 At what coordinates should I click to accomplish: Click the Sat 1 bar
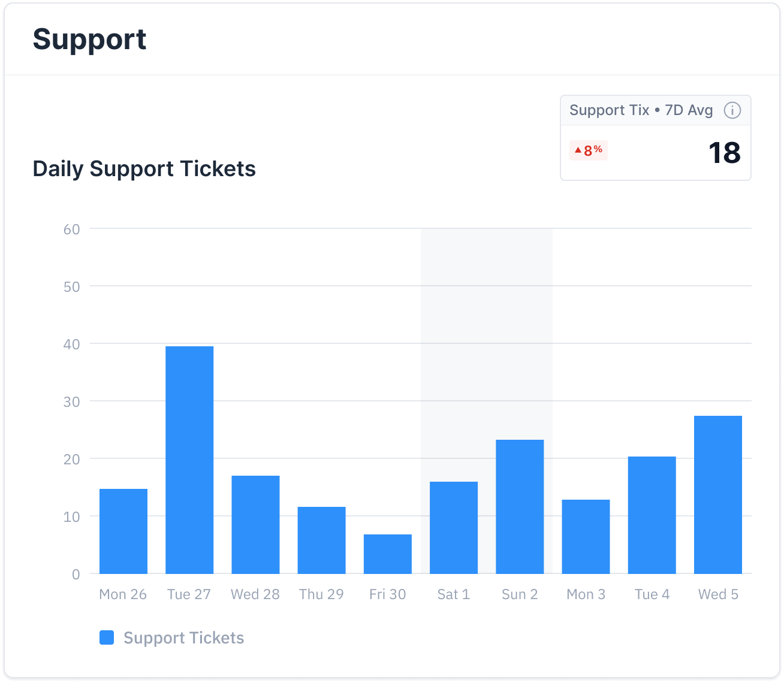click(454, 528)
